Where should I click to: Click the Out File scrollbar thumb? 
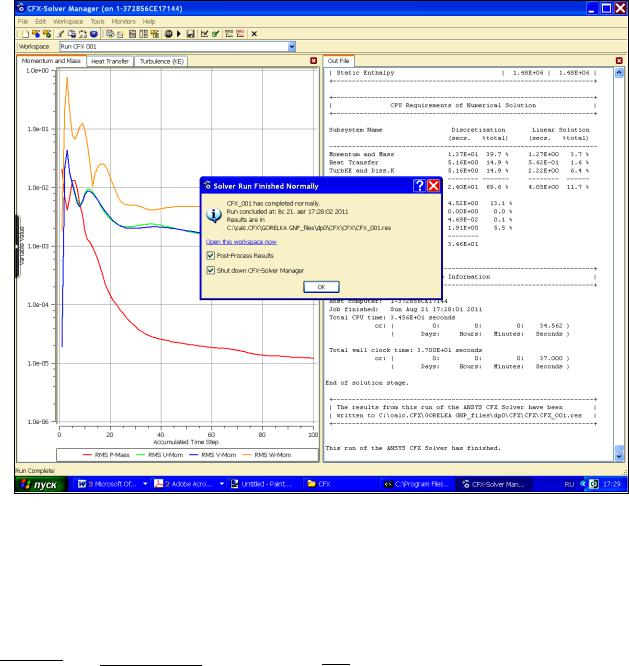[619, 449]
